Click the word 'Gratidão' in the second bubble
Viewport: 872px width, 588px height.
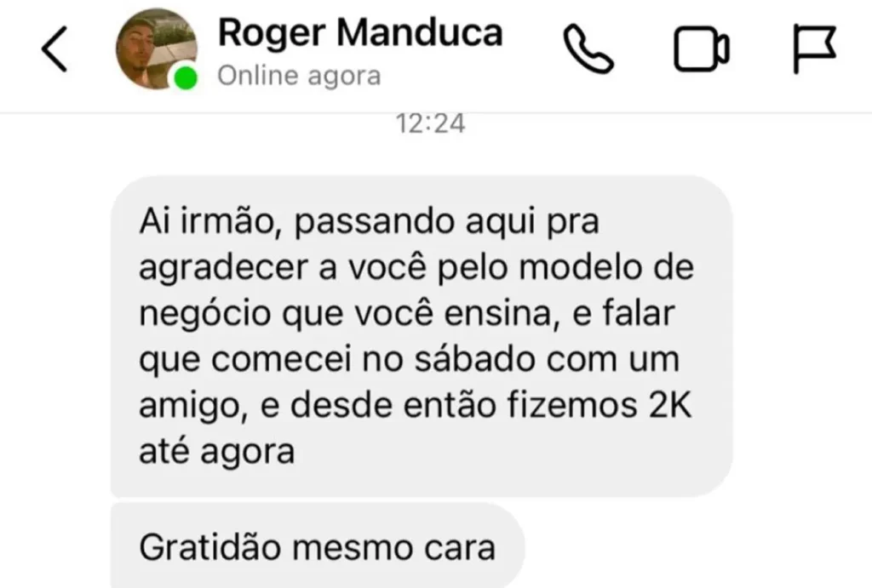click(211, 547)
